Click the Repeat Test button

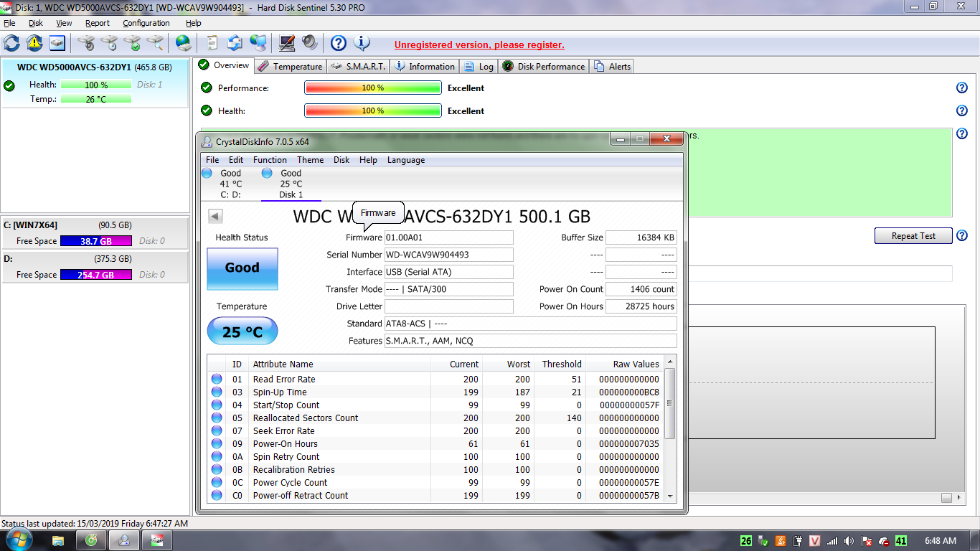tap(913, 235)
